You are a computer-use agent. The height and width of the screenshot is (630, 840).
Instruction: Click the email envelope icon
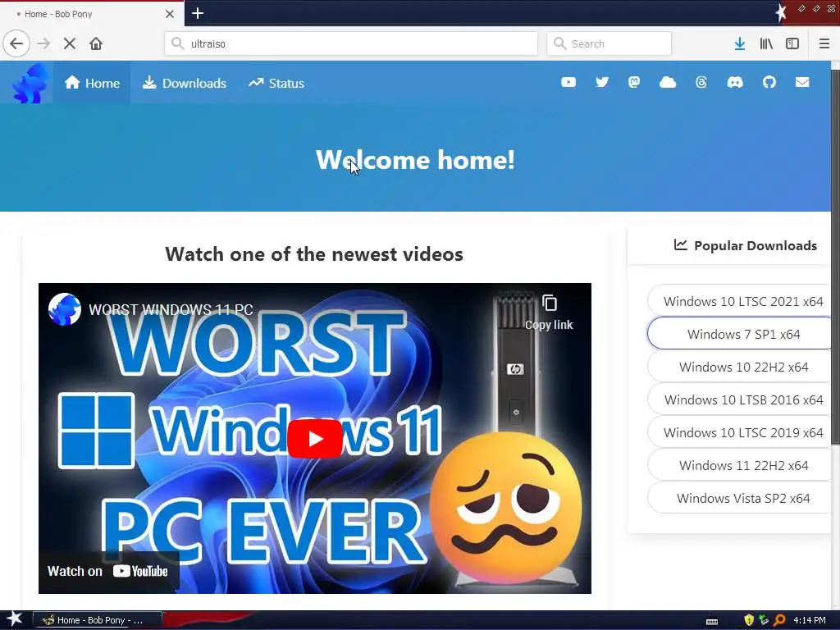(802, 82)
